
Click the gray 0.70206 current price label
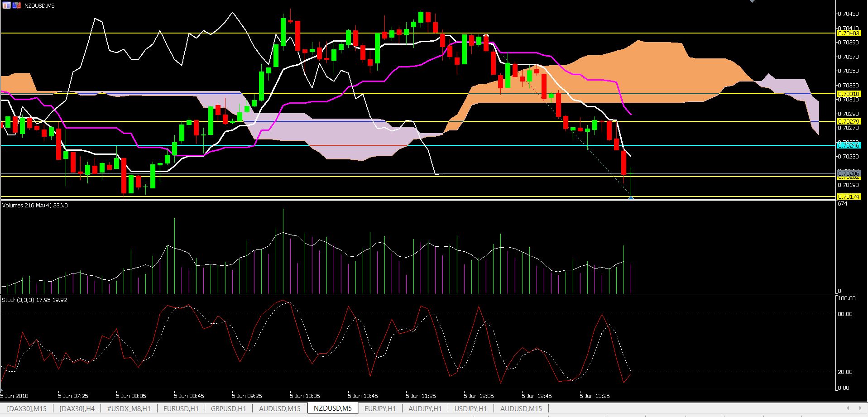849,173
